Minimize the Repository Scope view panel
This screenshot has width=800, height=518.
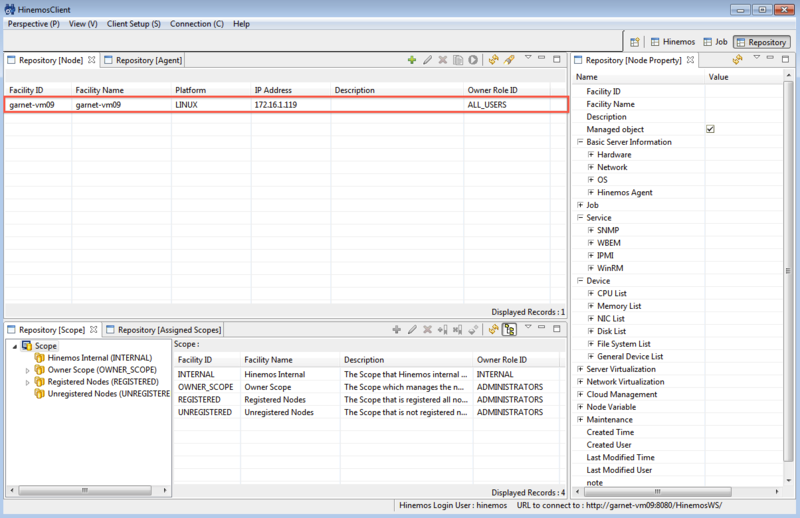point(542,327)
